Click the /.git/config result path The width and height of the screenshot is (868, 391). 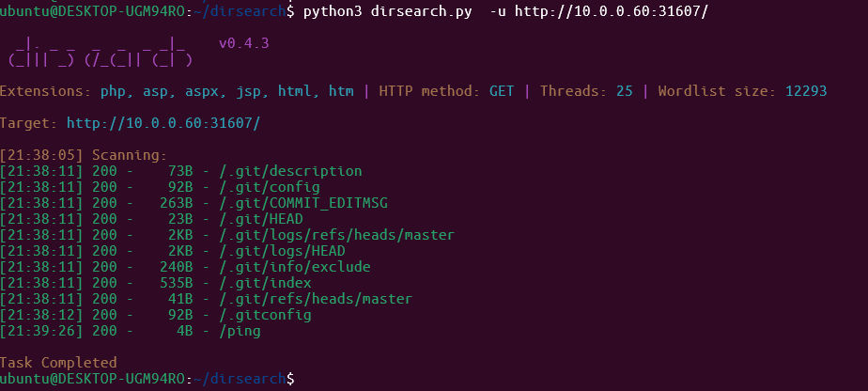pyautogui.click(x=270, y=187)
